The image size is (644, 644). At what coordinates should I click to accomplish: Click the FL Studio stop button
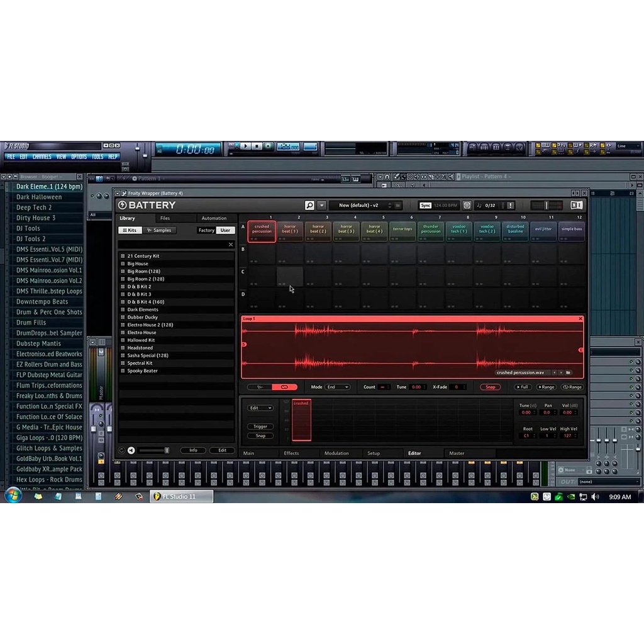tap(257, 146)
